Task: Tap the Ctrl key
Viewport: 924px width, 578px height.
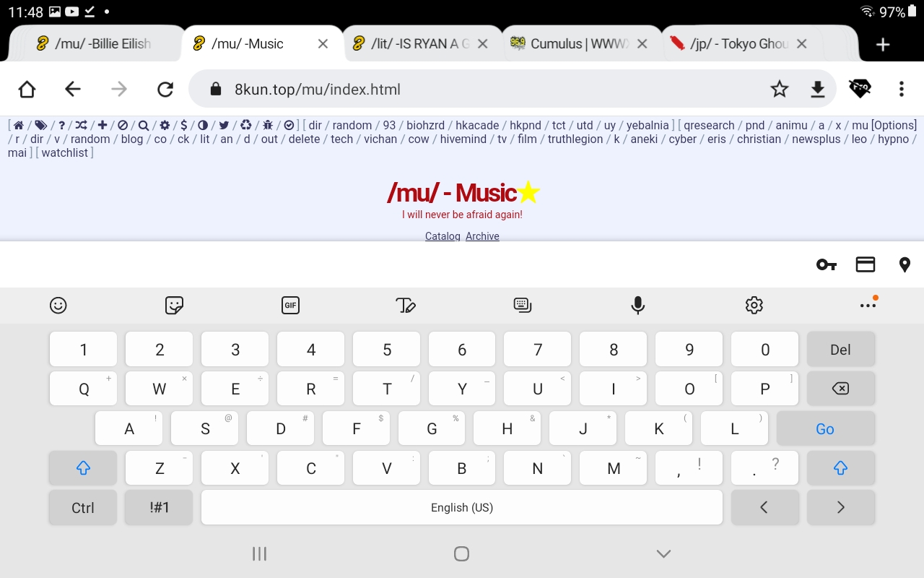Action: pyautogui.click(x=83, y=507)
